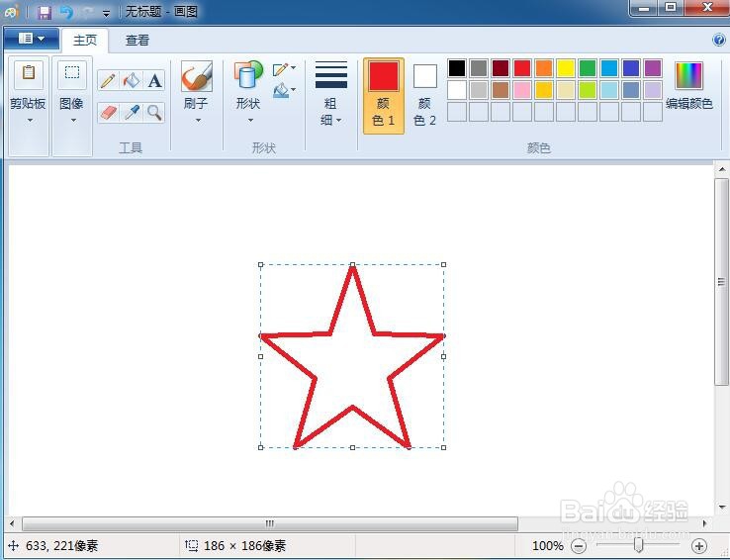Click the vertical scrollbar down arrow

pos(722,507)
